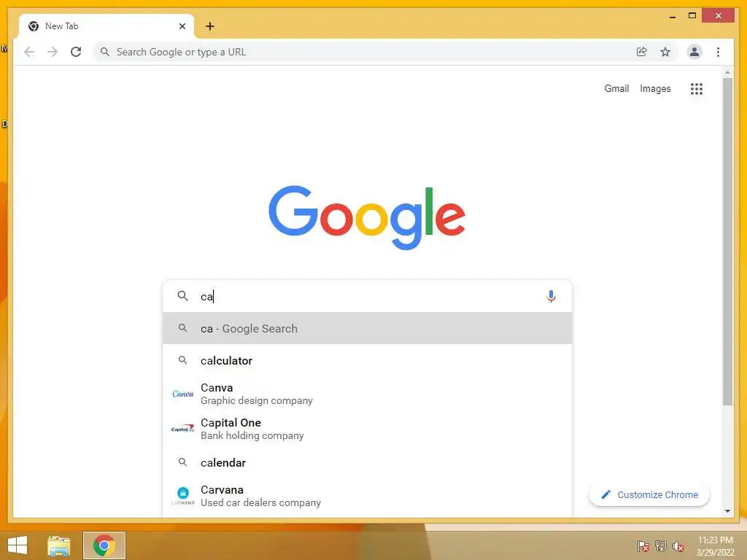Screen dimensions: 747x560
Task: Open the Gmail link
Action: (616, 88)
